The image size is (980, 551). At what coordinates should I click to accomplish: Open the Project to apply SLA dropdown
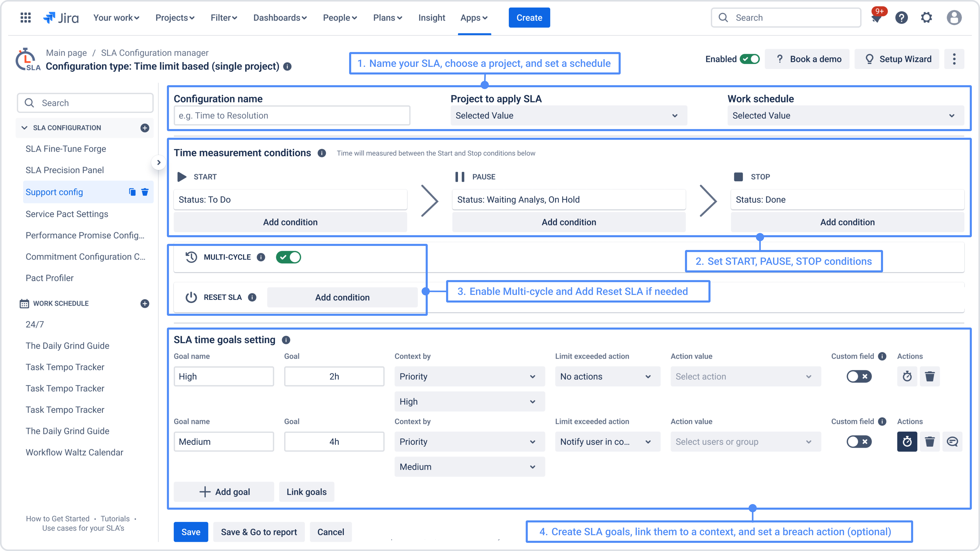pos(569,116)
